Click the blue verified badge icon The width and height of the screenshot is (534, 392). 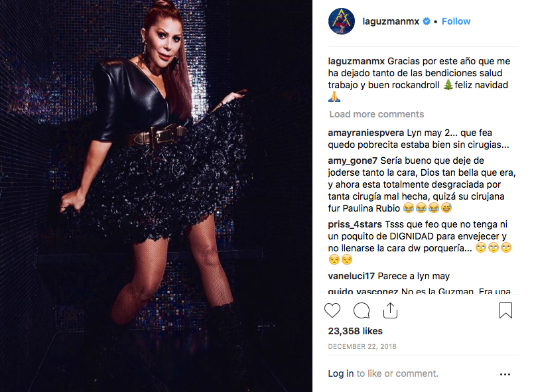pyautogui.click(x=427, y=21)
